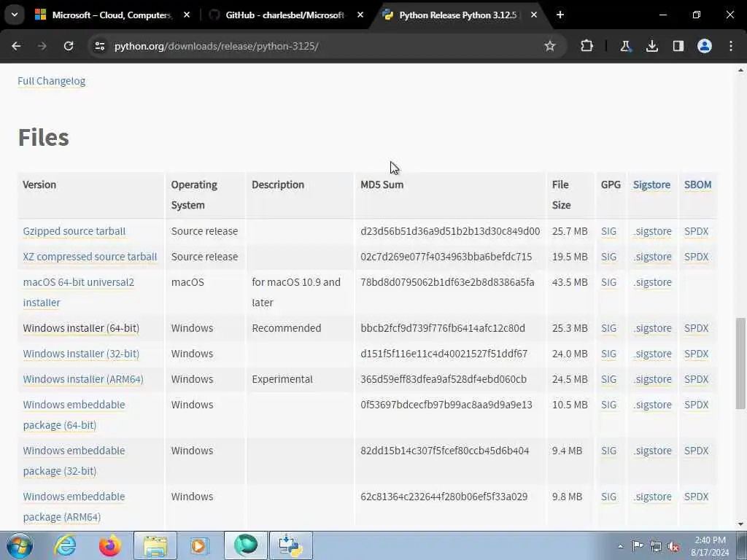Image resolution: width=747 pixels, height=560 pixels.
Task: Close the Python Release tab
Action: (x=533, y=15)
